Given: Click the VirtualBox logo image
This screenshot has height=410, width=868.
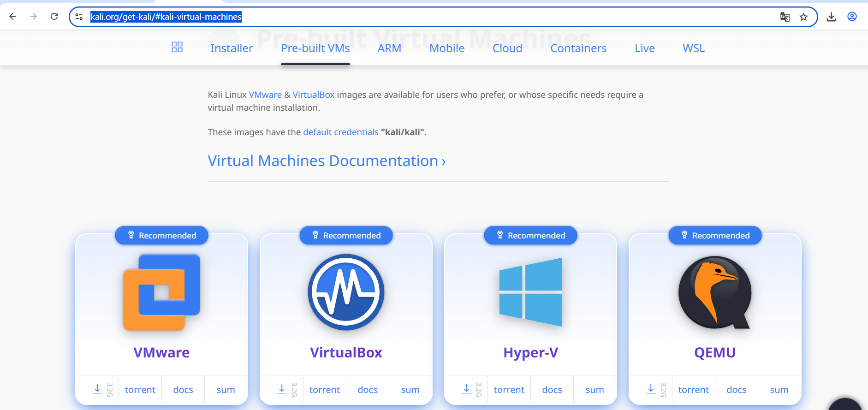Looking at the screenshot, I should click(x=346, y=292).
